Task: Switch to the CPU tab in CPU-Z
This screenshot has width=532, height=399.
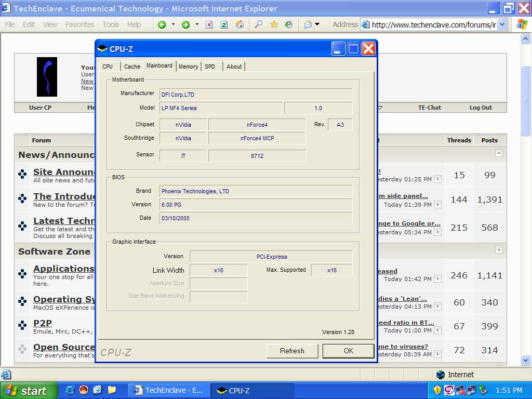Action: 108,66
